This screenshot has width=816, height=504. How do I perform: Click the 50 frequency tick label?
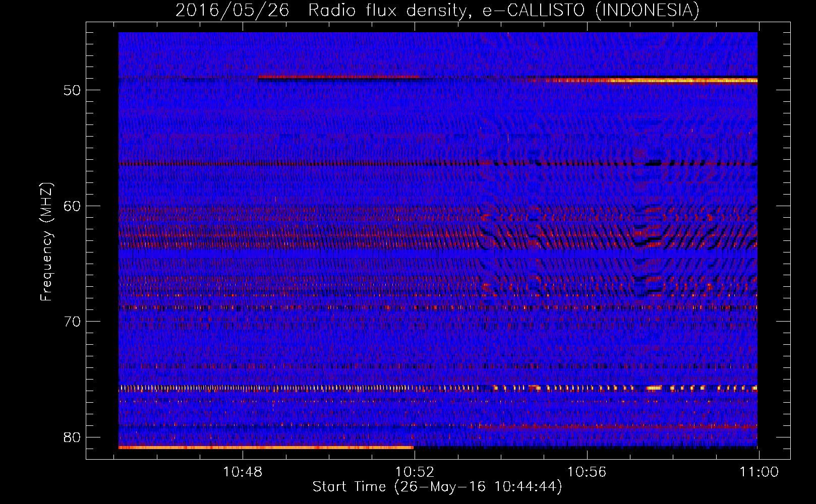(x=72, y=90)
